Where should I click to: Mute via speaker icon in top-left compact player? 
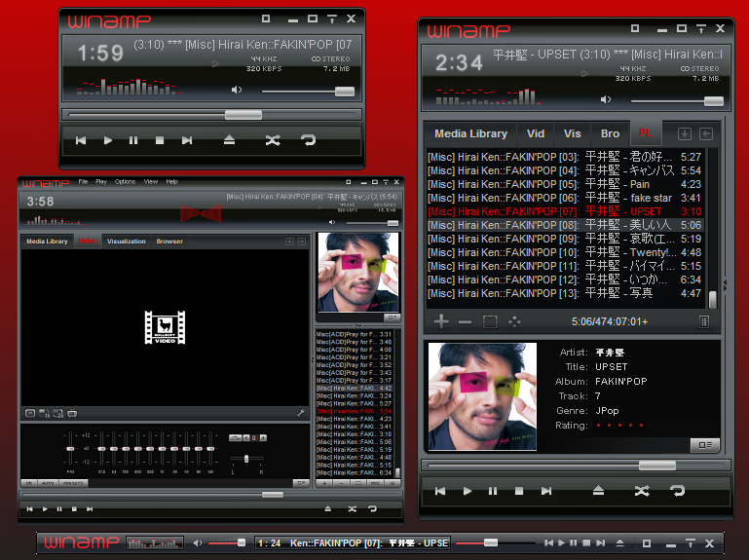[237, 90]
